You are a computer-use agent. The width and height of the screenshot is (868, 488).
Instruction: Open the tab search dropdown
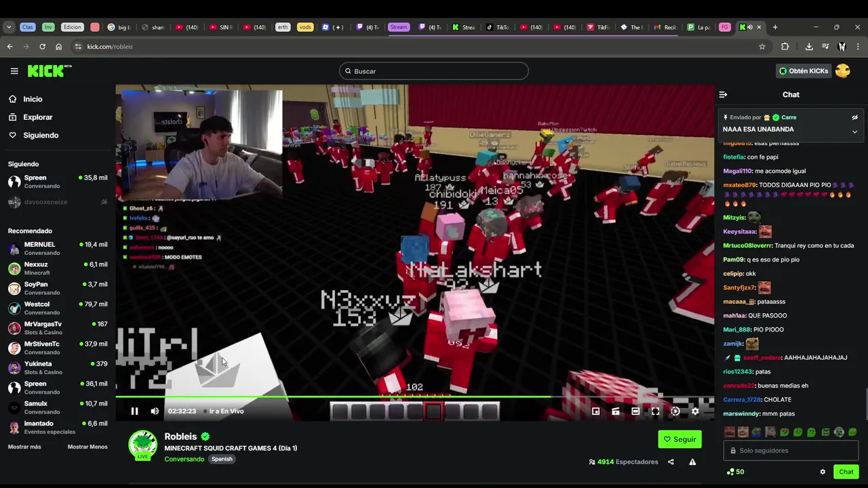click(x=9, y=27)
